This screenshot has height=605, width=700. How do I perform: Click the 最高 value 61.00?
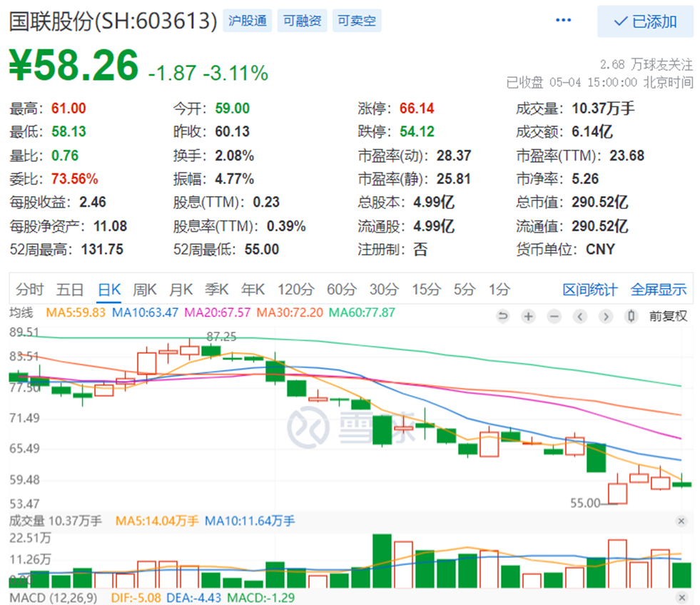click(x=69, y=108)
